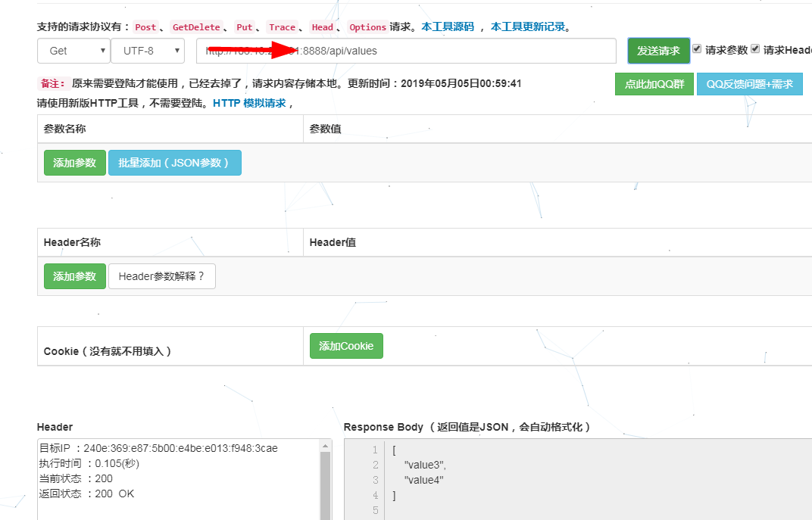Click 添加参数 under the Header名称 table
Viewport: 812px width, 520px height.
click(74, 276)
